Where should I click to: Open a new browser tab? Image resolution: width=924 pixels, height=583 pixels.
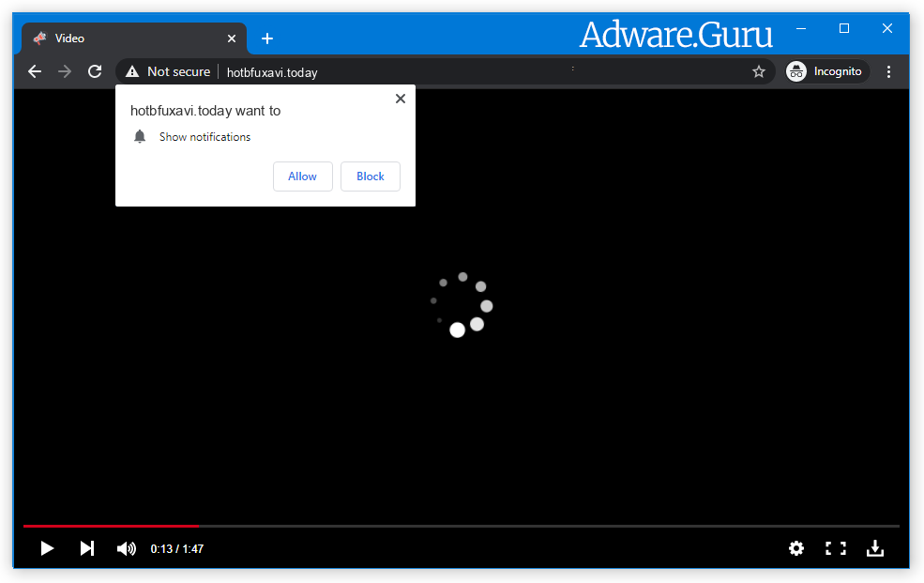click(x=267, y=38)
